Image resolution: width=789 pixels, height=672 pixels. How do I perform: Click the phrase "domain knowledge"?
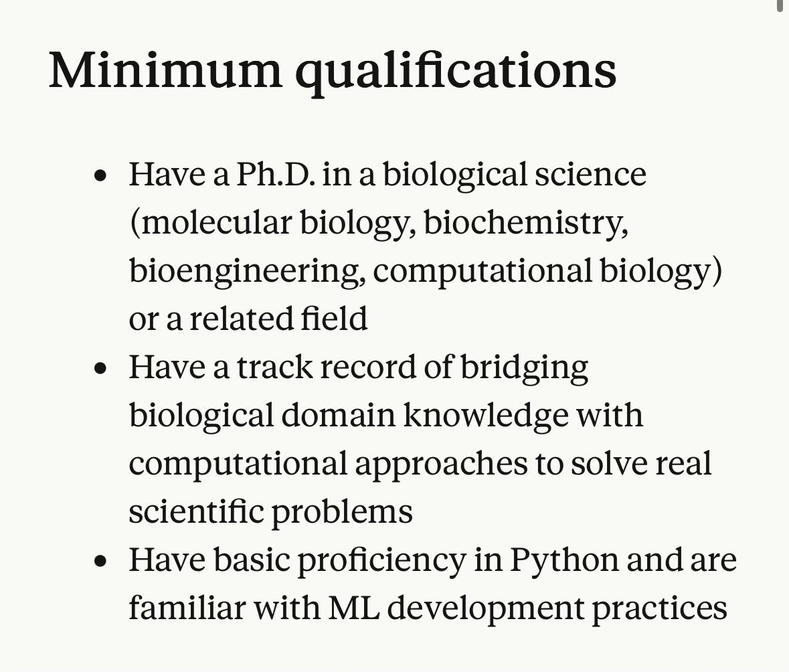tap(425, 416)
